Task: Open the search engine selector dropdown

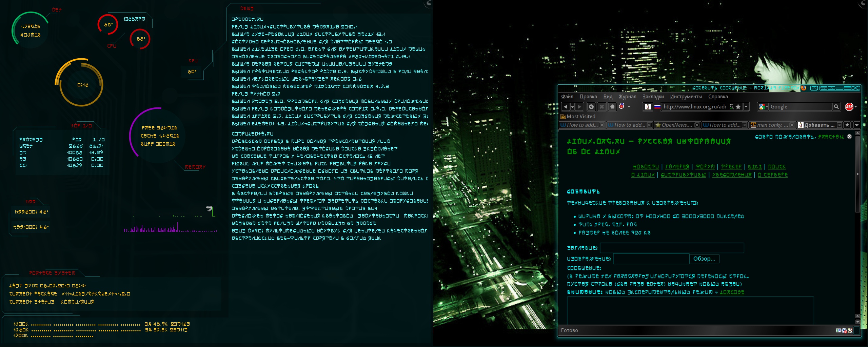Action: [x=767, y=107]
